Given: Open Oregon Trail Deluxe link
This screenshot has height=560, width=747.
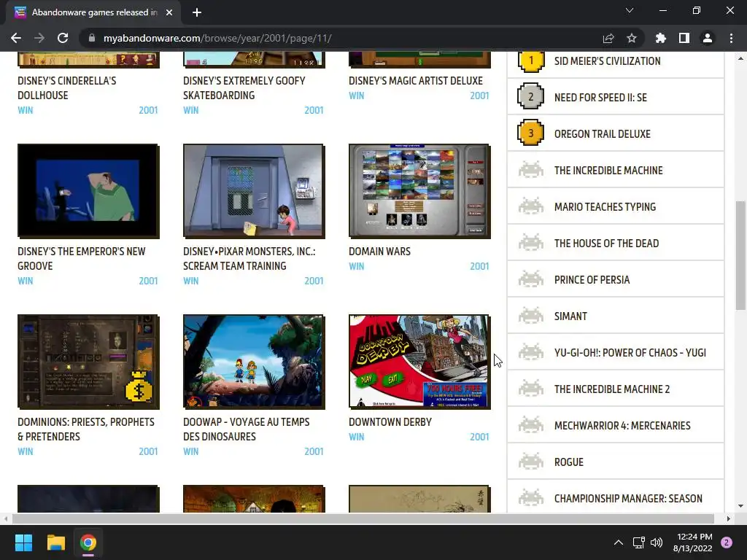Looking at the screenshot, I should click(602, 134).
